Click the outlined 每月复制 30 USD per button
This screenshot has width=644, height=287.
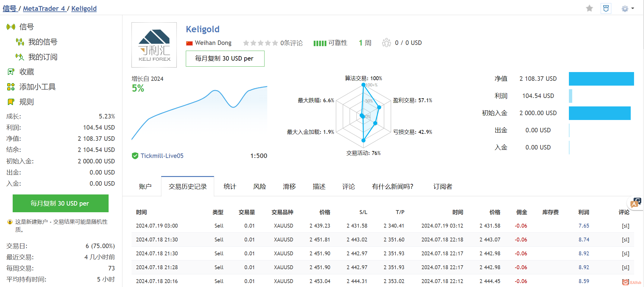225,58
